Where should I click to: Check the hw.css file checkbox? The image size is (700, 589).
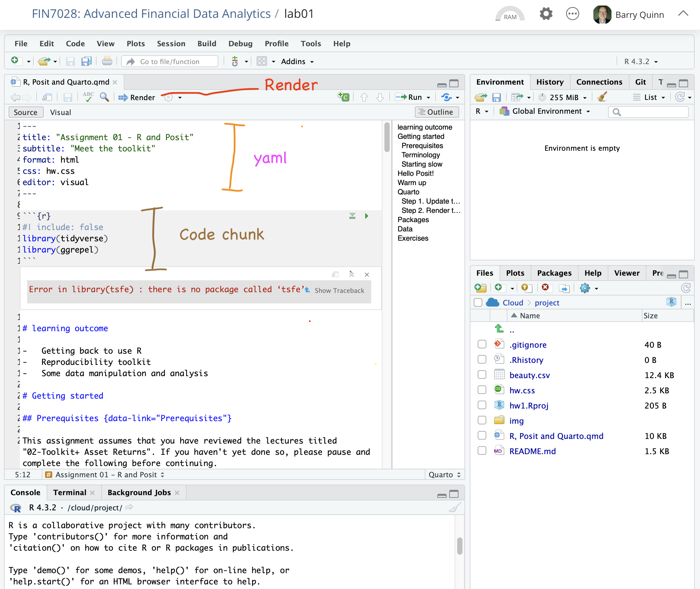click(482, 390)
